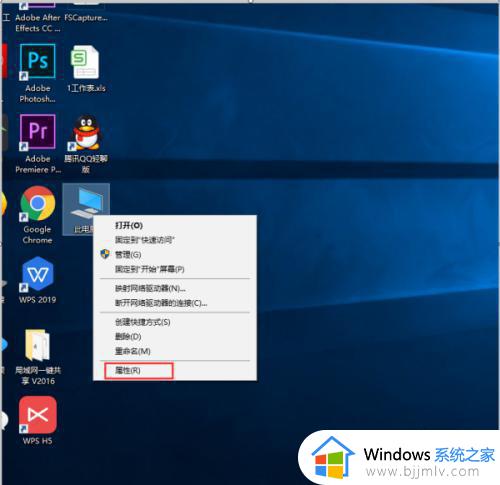Choose 重命名(M) in the context menu
Viewport: 500px width, 485px height.
(132, 351)
